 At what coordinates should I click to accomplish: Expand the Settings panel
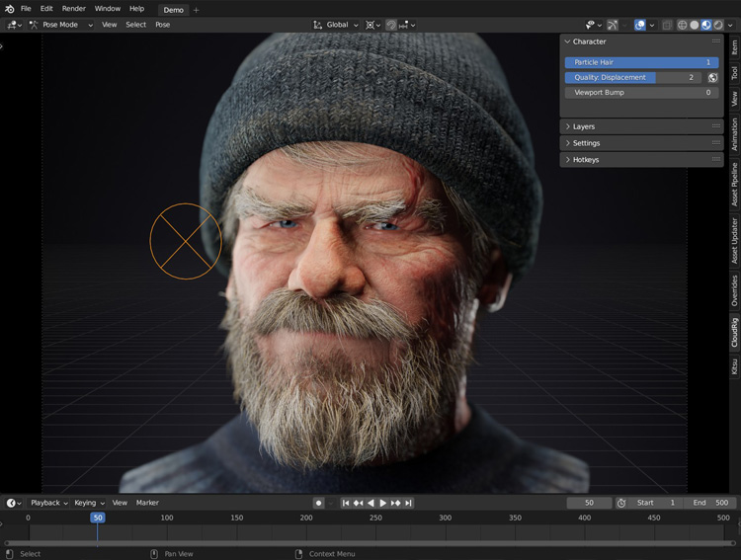642,143
